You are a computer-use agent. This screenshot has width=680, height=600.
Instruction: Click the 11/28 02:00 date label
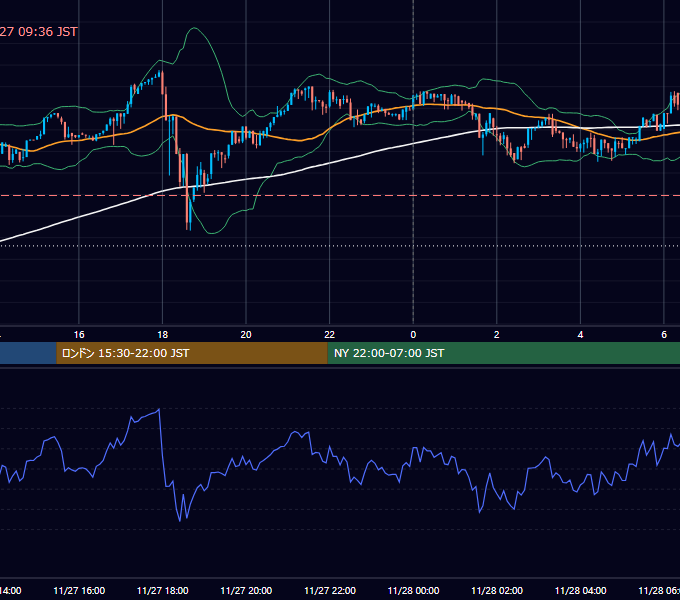pos(497,590)
